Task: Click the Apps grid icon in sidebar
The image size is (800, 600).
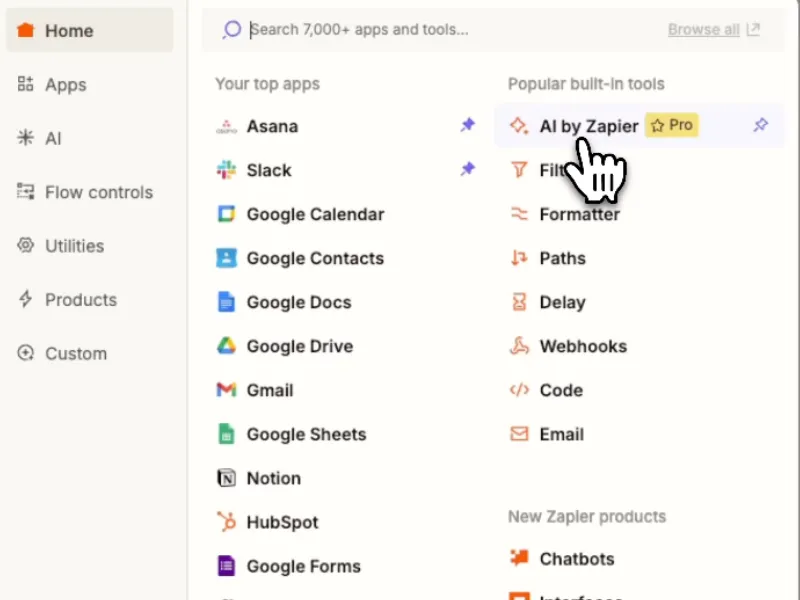Action: (26, 84)
